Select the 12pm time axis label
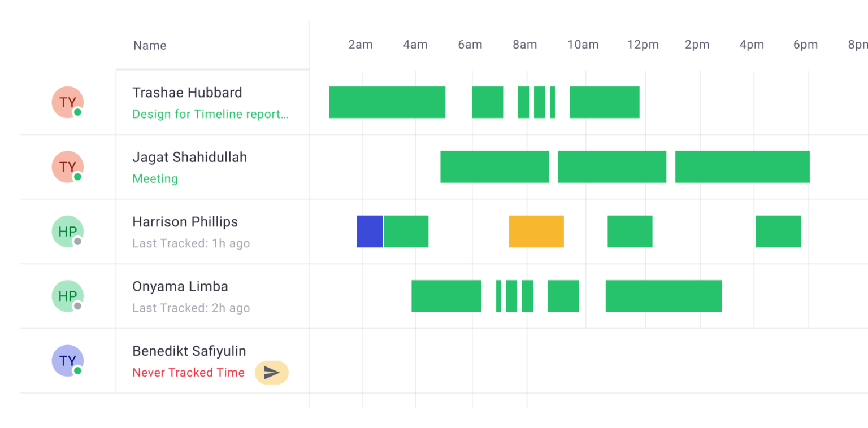 click(643, 44)
